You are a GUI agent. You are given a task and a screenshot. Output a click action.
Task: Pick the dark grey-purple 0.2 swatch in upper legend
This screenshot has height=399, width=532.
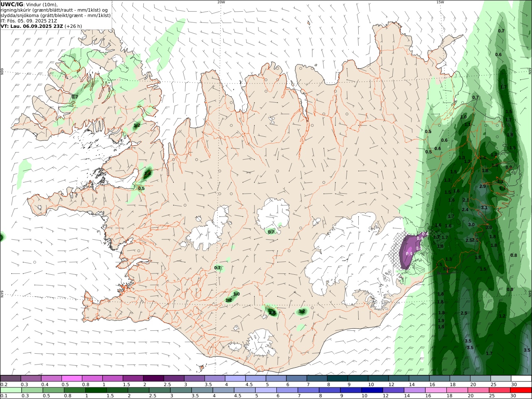pos(10,379)
